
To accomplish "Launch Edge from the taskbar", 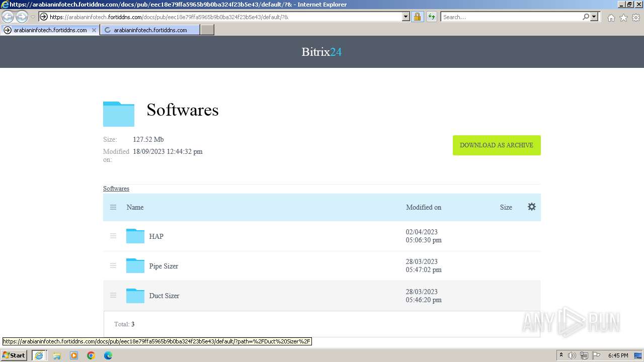I will click(108, 355).
